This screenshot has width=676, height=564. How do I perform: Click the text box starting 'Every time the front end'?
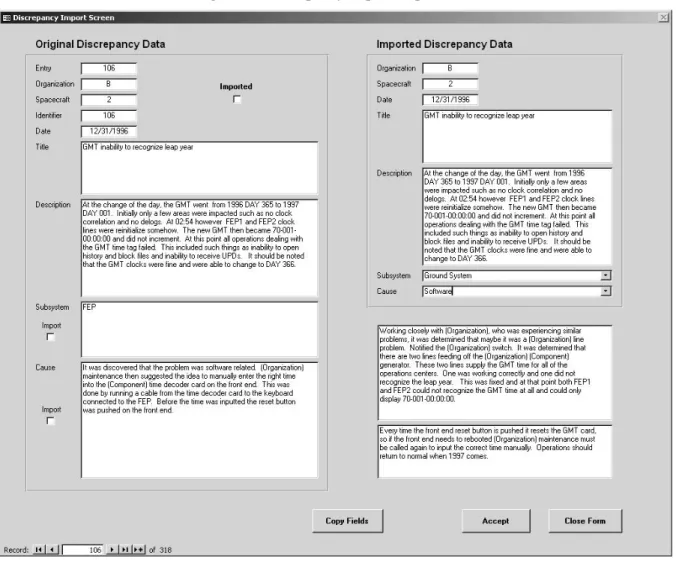tap(495, 451)
